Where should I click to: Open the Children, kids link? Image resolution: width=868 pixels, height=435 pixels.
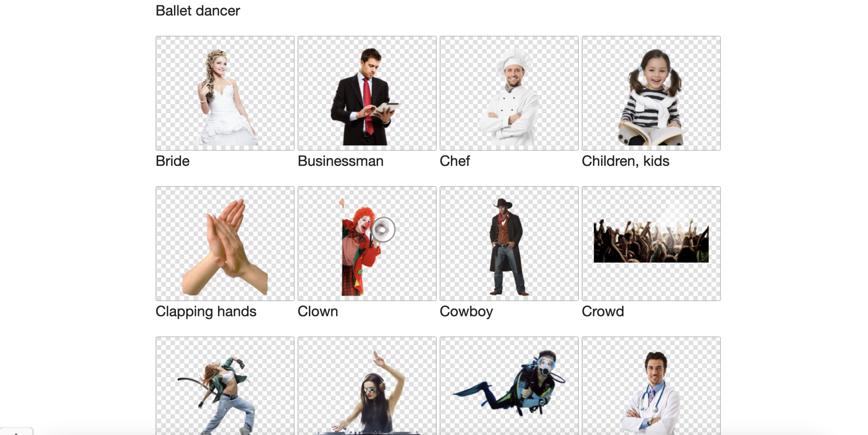pyautogui.click(x=626, y=161)
